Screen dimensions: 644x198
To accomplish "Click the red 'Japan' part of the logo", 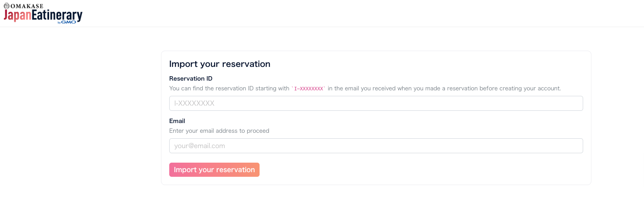I will [x=17, y=15].
